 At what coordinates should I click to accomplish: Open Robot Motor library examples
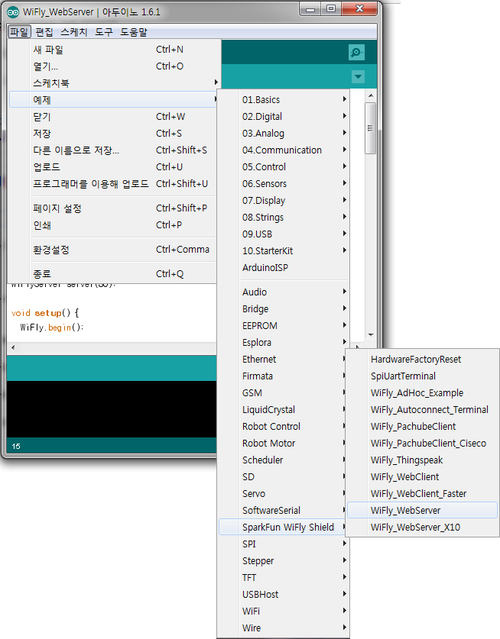click(282, 443)
